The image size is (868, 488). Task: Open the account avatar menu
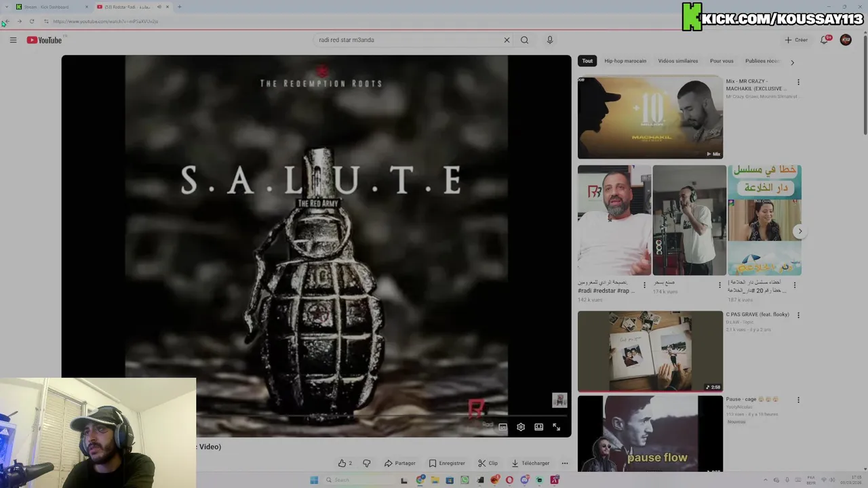(846, 40)
